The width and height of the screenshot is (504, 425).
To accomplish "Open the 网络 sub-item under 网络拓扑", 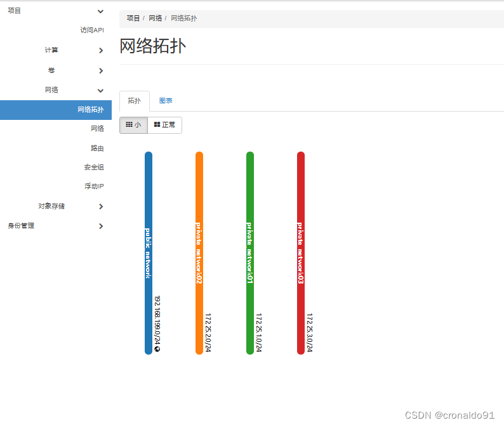I will tap(97, 129).
